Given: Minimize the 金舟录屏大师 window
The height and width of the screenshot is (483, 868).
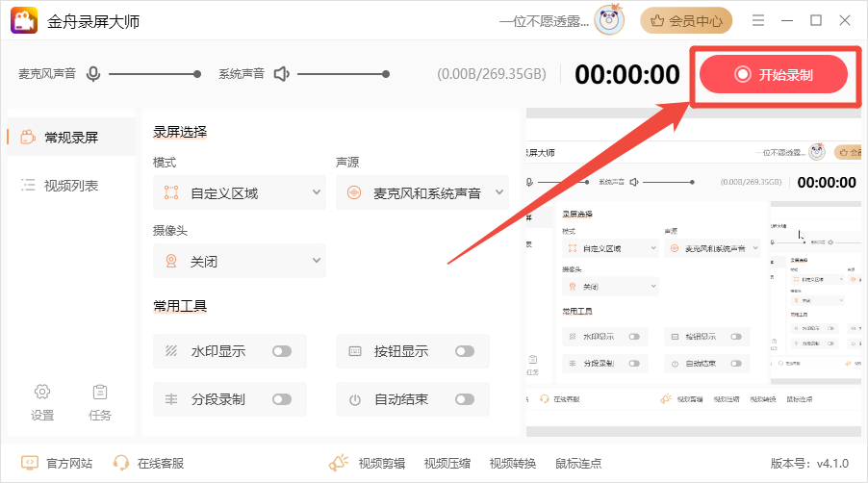Looking at the screenshot, I should coord(786,20).
